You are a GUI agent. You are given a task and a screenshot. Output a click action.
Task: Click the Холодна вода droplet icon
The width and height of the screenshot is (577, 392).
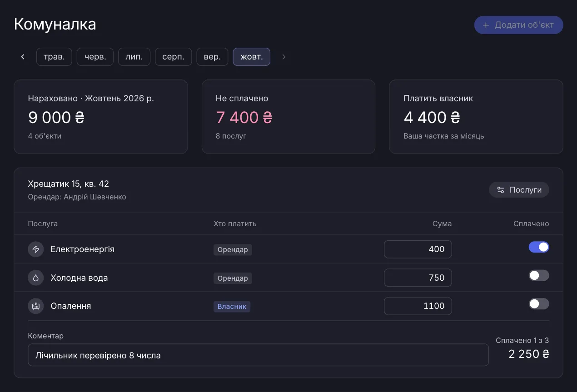click(36, 278)
